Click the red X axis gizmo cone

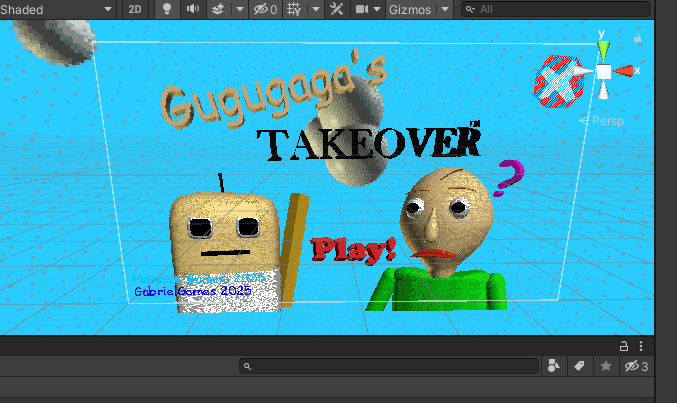coord(623,71)
